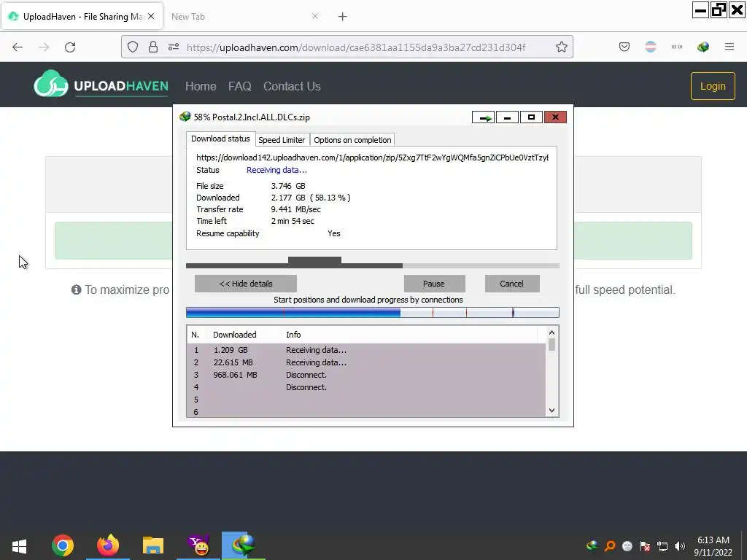Click Internet Download Manager taskbar icon
747x560 pixels.
pos(244,545)
